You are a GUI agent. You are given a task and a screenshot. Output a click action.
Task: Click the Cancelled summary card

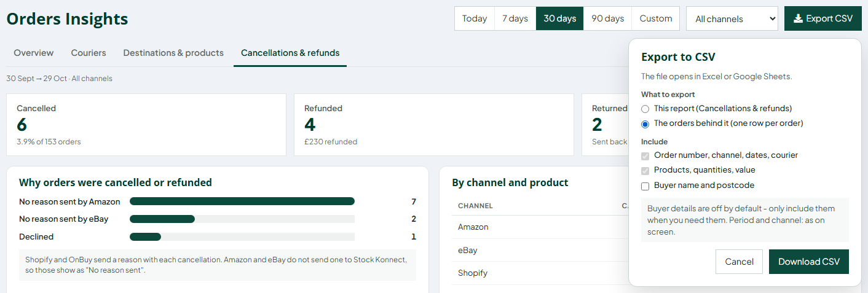[146, 125]
